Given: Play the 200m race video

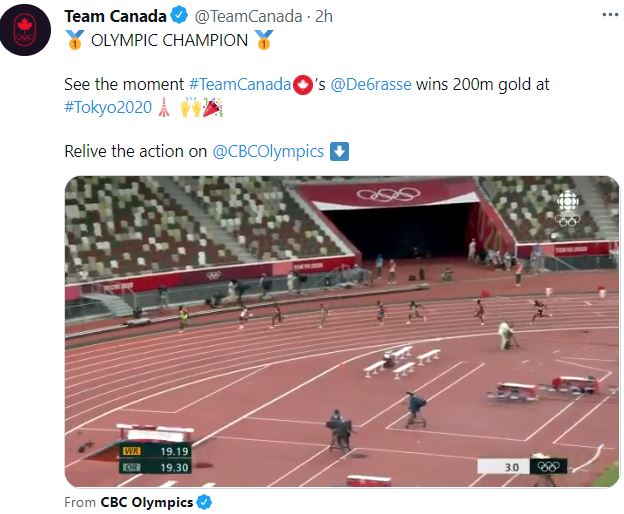Looking at the screenshot, I should (x=341, y=331).
